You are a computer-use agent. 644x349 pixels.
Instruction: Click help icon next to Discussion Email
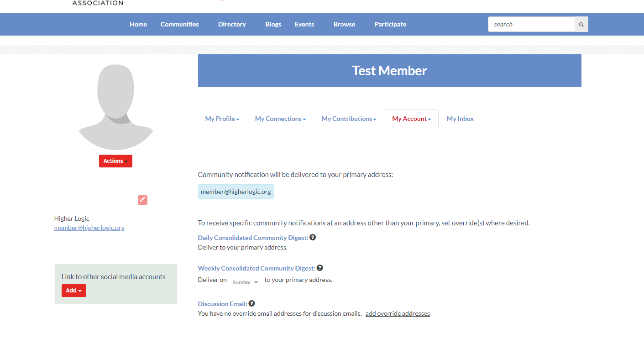point(251,303)
